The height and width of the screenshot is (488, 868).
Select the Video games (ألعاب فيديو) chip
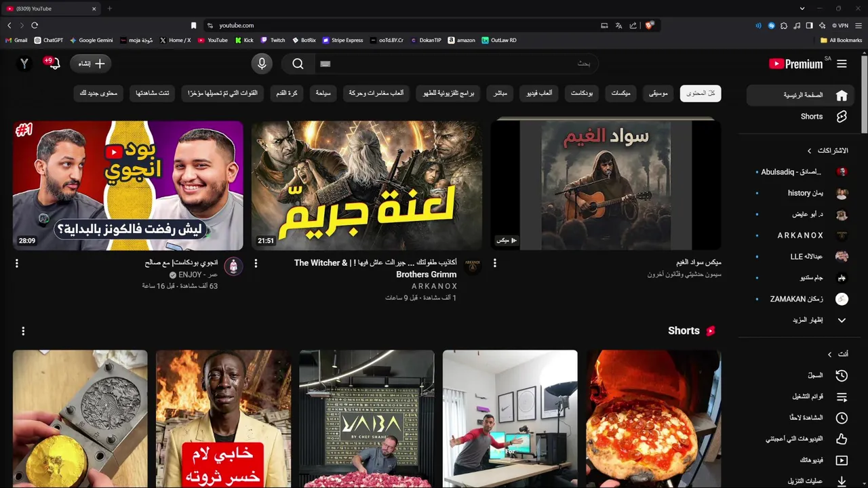tap(539, 93)
